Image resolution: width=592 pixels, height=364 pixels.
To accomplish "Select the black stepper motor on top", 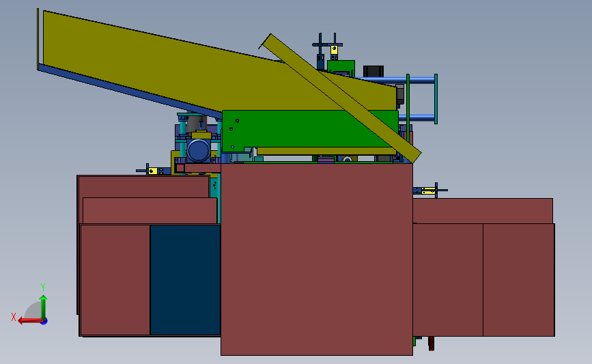I will point(373,71).
